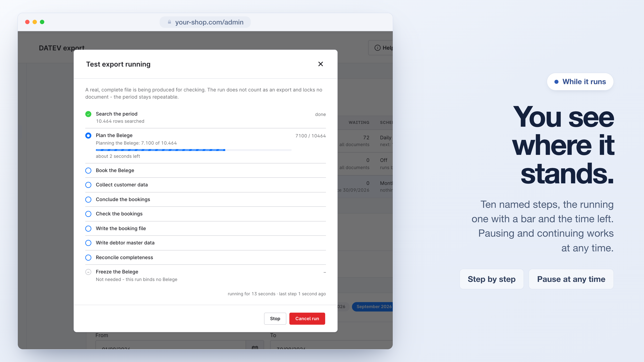Click the Plan the Belege progress bar

click(194, 150)
